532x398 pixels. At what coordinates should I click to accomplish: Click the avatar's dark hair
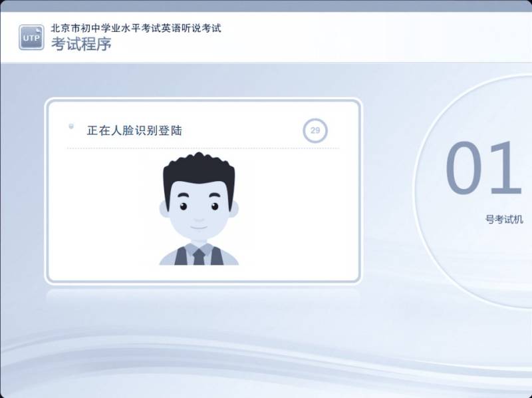coord(199,170)
